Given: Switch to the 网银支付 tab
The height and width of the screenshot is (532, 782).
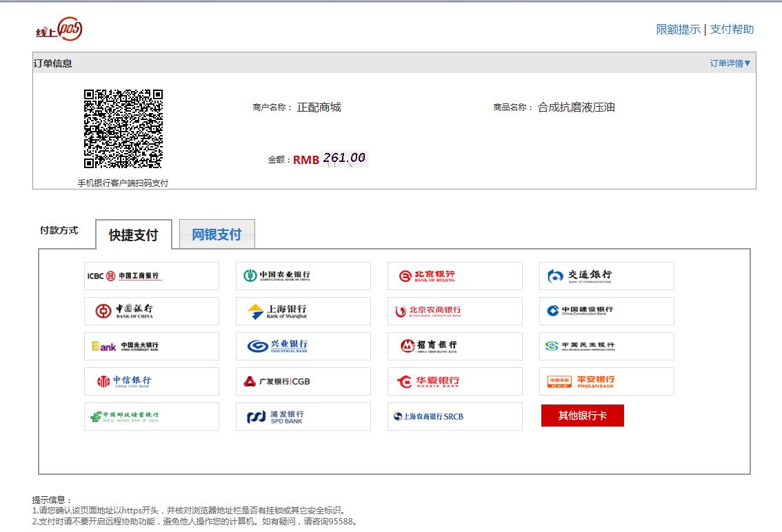Looking at the screenshot, I should click(217, 234).
